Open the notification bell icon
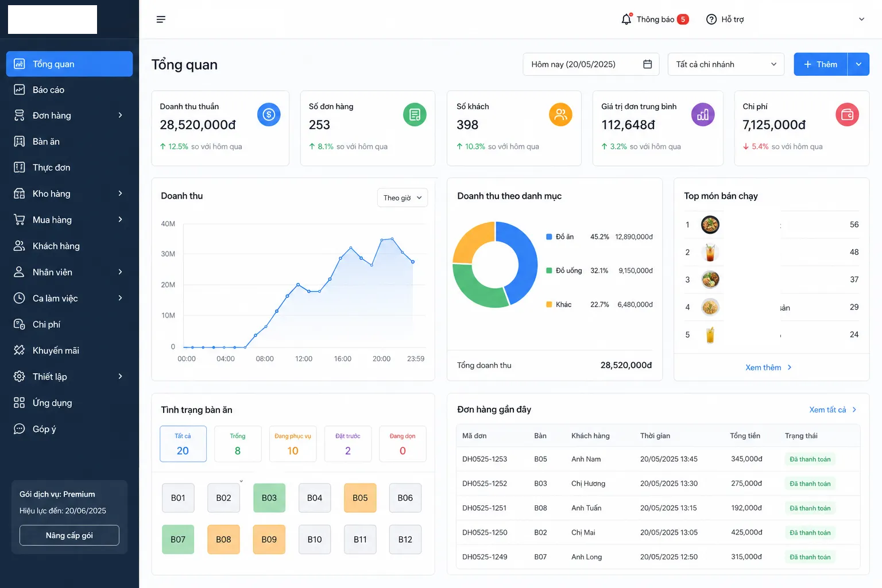882x588 pixels. click(x=626, y=19)
